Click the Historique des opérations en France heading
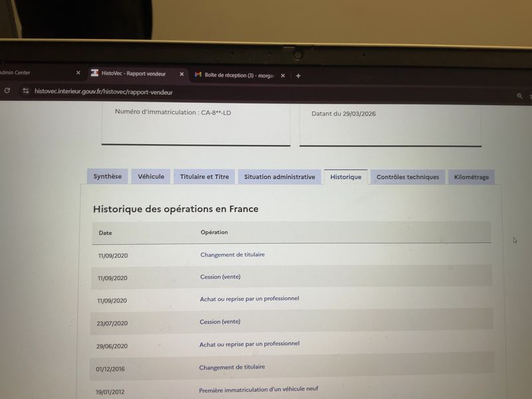This screenshot has width=532, height=399. coord(176,209)
